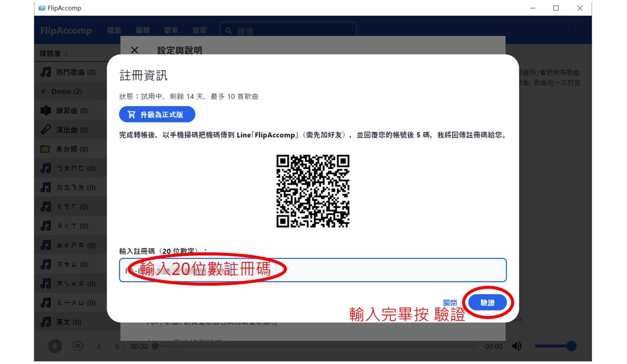
Task: Open the 設定 menu
Action: point(199,30)
